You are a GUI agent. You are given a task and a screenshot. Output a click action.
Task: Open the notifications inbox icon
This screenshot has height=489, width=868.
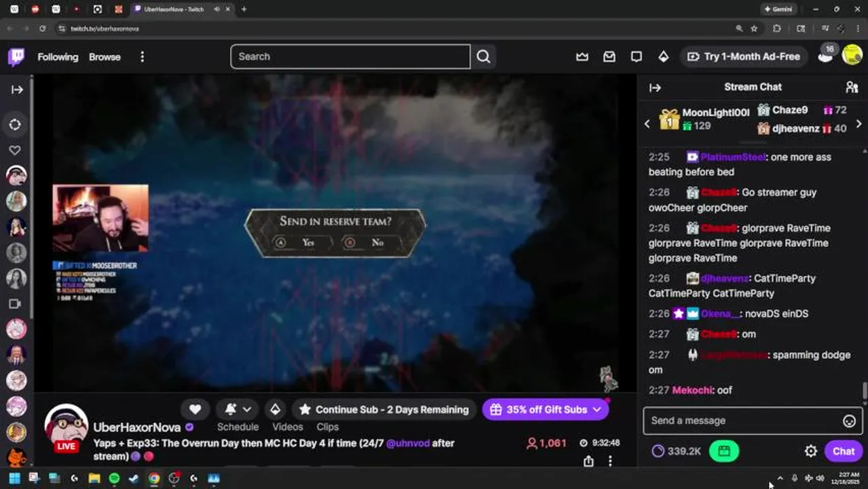pyautogui.click(x=609, y=56)
